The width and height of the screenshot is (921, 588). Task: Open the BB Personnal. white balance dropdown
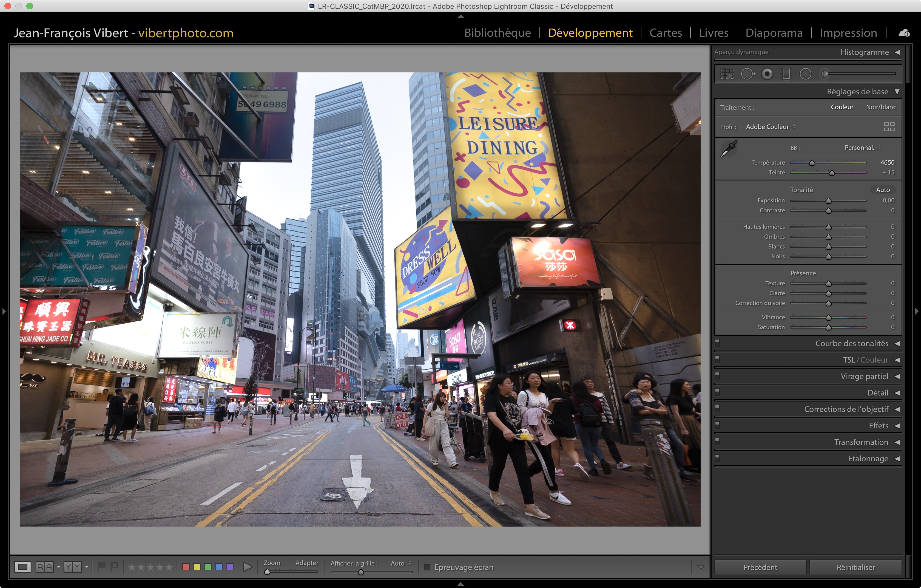pos(863,148)
